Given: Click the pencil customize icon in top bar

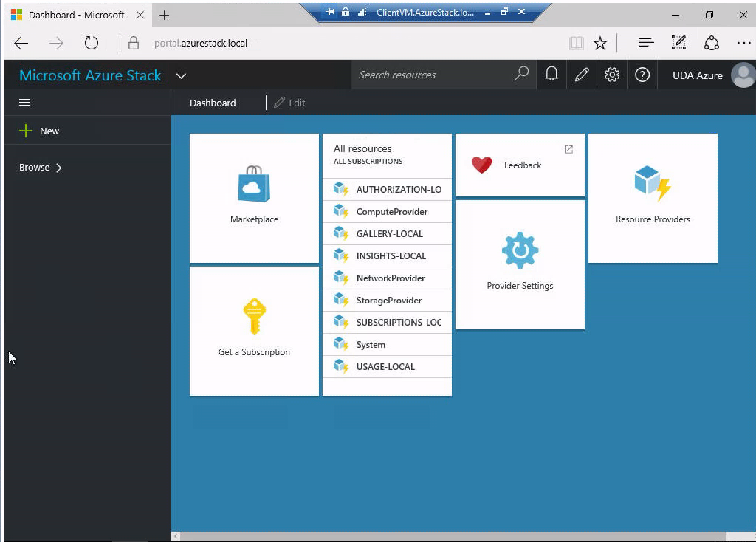Looking at the screenshot, I should coord(582,75).
